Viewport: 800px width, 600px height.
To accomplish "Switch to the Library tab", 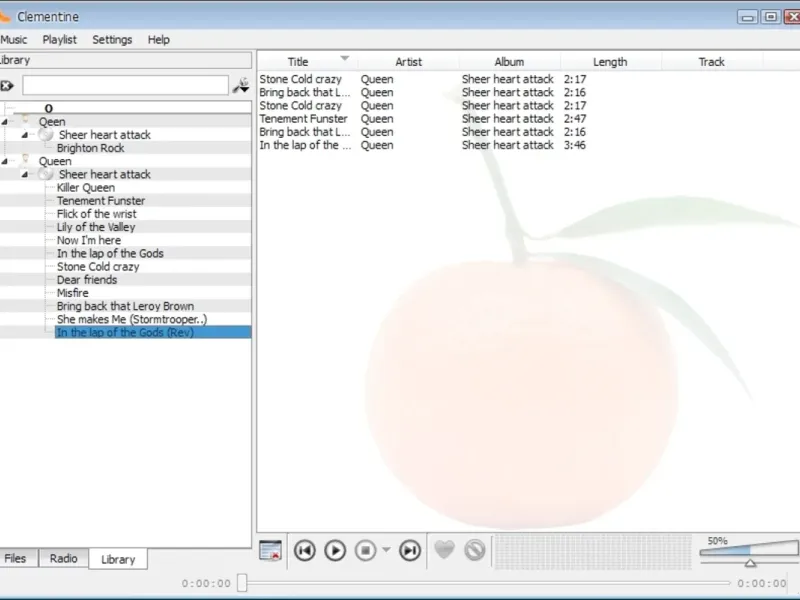I will [118, 559].
